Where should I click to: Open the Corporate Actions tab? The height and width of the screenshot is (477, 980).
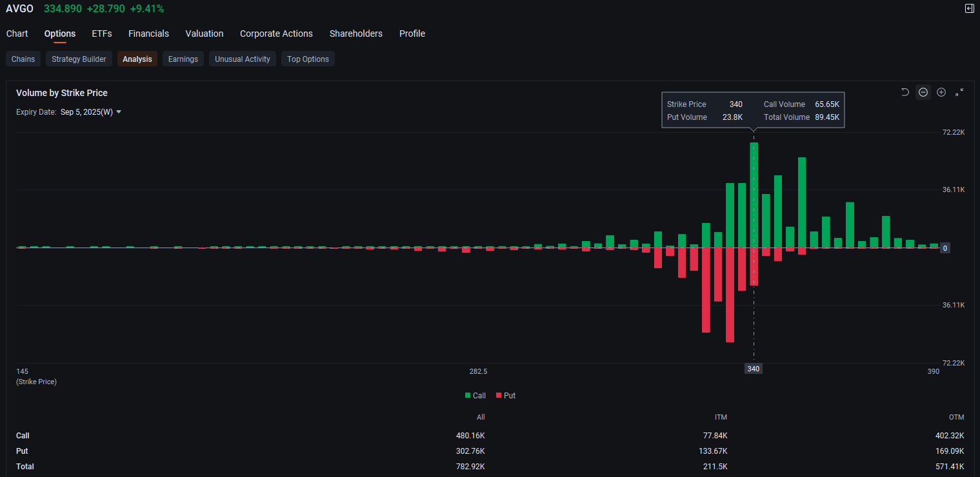pyautogui.click(x=276, y=34)
